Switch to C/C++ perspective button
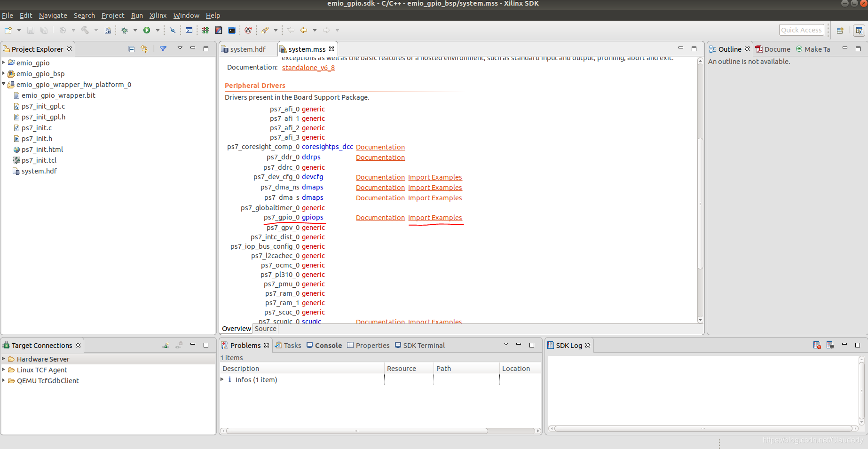Screen dimensions: 868x449 860,31
